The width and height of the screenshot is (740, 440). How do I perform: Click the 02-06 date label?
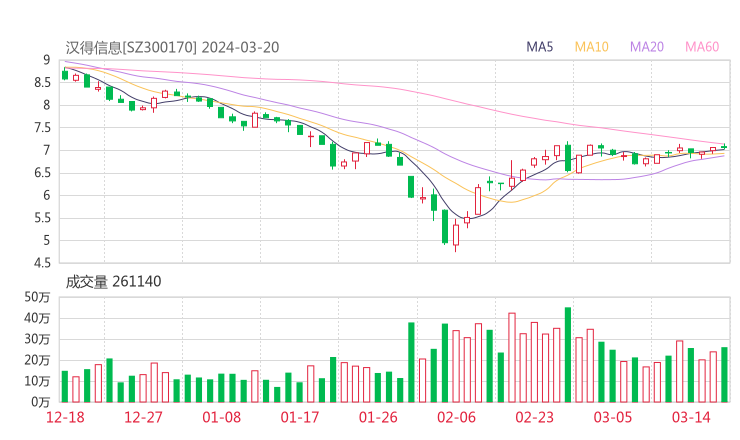coord(456,417)
